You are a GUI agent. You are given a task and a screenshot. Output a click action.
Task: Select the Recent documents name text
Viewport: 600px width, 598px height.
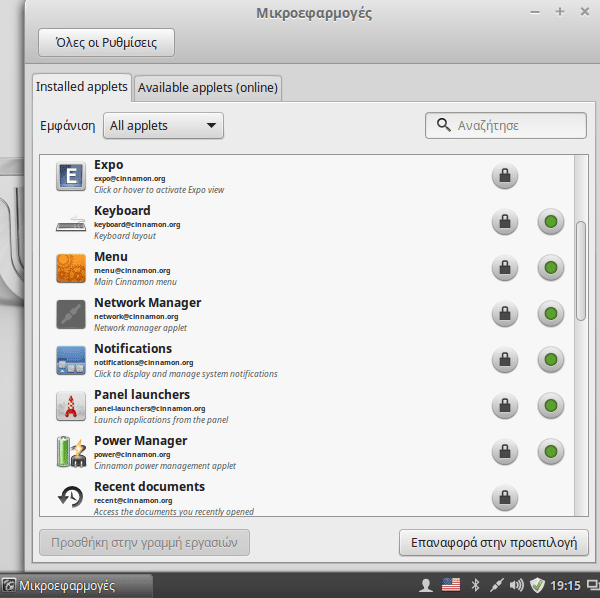pyautogui.click(x=150, y=487)
